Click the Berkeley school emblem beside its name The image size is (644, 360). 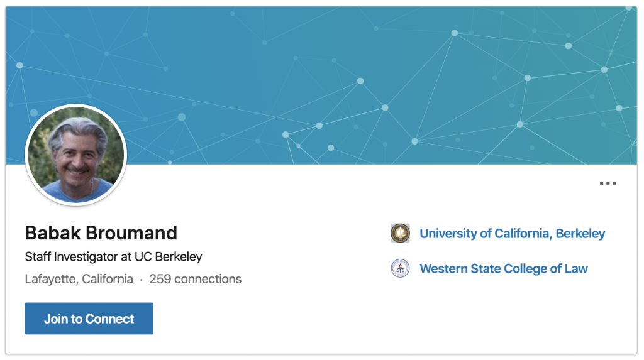(400, 234)
